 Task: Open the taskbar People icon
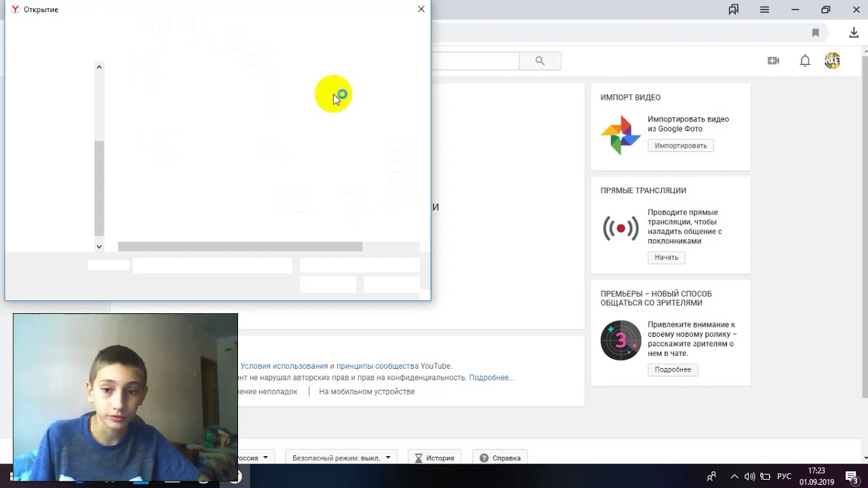711,476
